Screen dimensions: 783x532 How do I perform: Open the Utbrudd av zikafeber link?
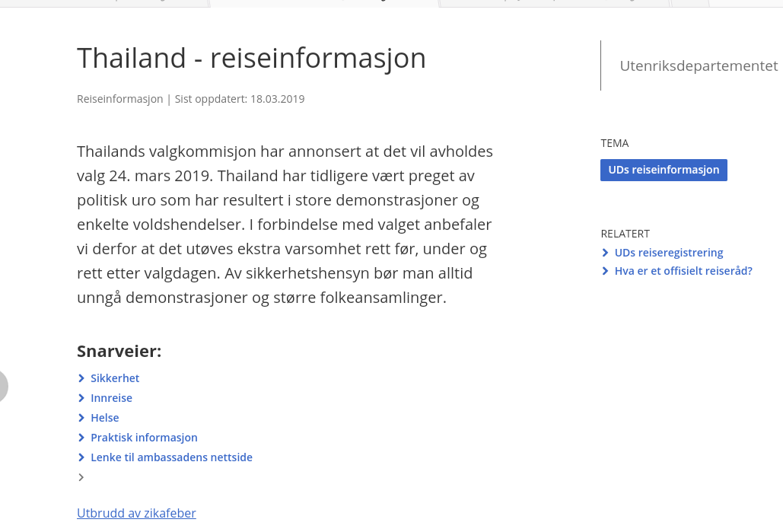pos(136,513)
